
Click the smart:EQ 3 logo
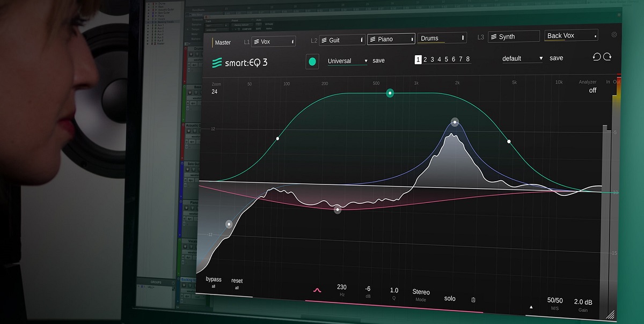coord(240,63)
